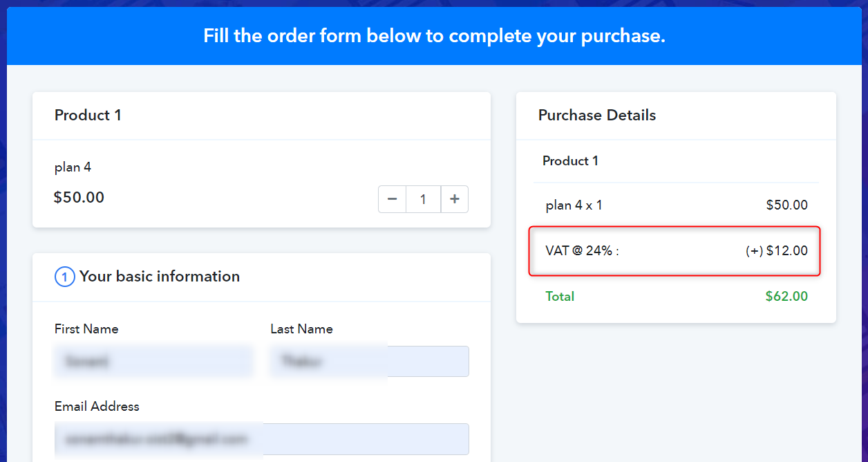Focus the Last Name input field
The image size is (868, 462).
tap(370, 361)
